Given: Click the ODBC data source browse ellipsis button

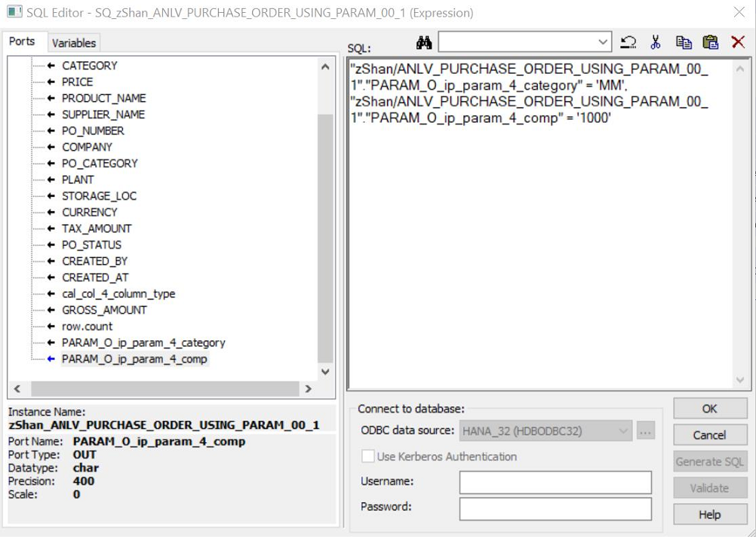Looking at the screenshot, I should coord(646,431).
